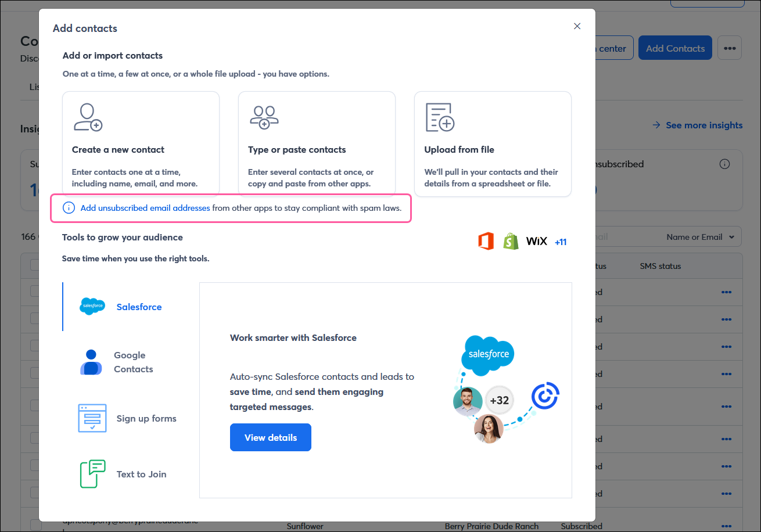Toggle the select-all checkbox in the table header

35,265
